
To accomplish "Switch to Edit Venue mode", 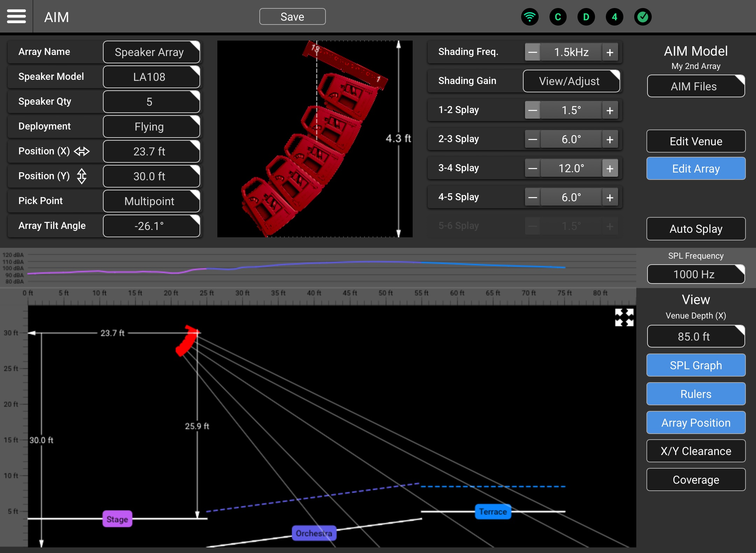I will pyautogui.click(x=695, y=141).
